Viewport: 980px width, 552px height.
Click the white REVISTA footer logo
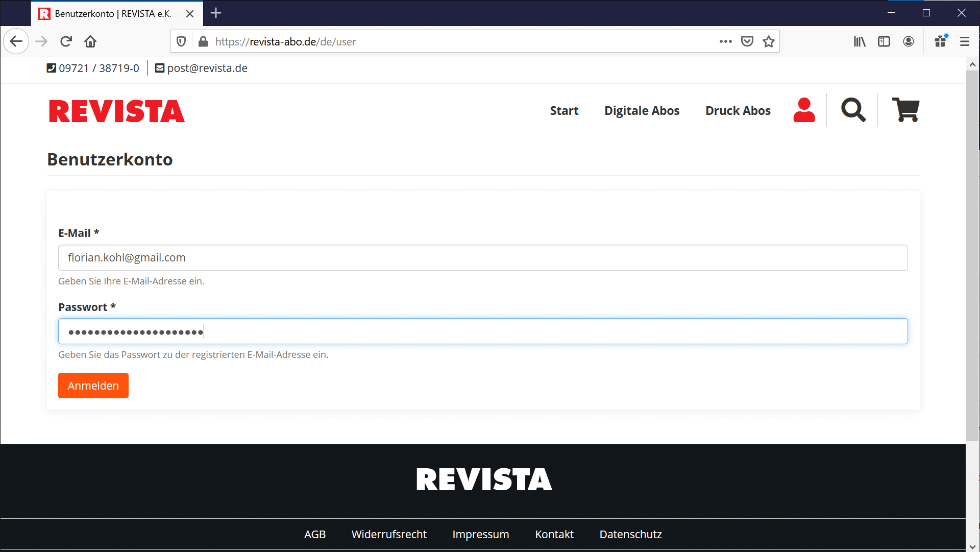click(484, 479)
